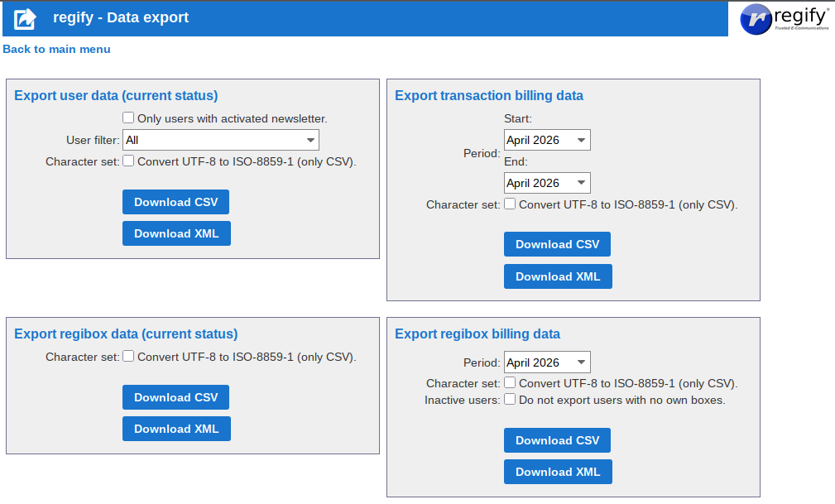Image resolution: width=835 pixels, height=504 pixels.
Task: Open Period dropdown for regibox billing
Action: 547,362
